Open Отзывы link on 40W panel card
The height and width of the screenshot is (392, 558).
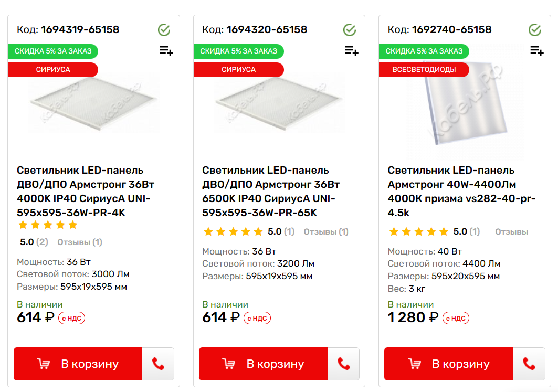point(511,231)
